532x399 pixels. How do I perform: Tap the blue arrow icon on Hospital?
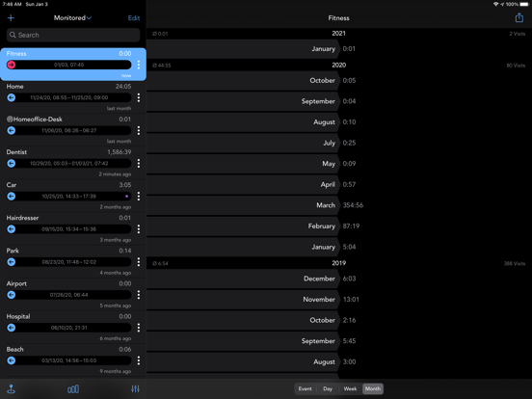[x=12, y=328]
